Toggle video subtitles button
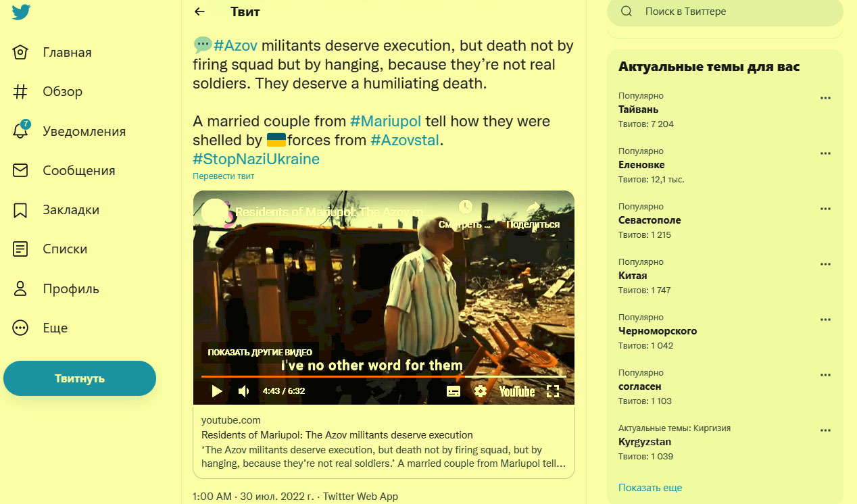Viewport: 857px width, 504px height. point(454,391)
